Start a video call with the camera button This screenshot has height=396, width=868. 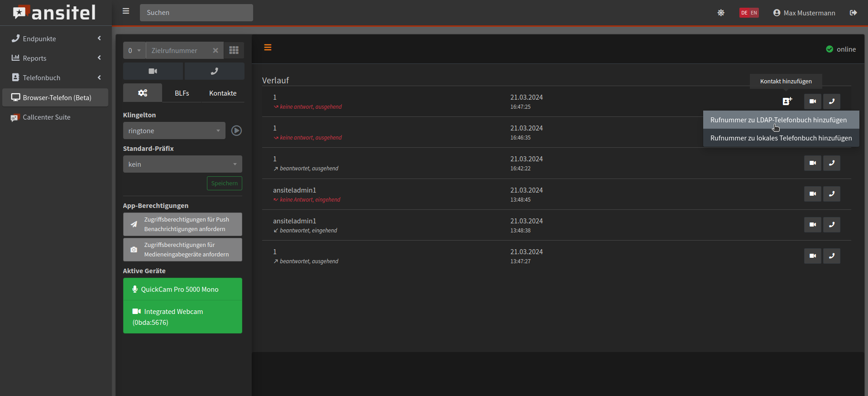[153, 71]
